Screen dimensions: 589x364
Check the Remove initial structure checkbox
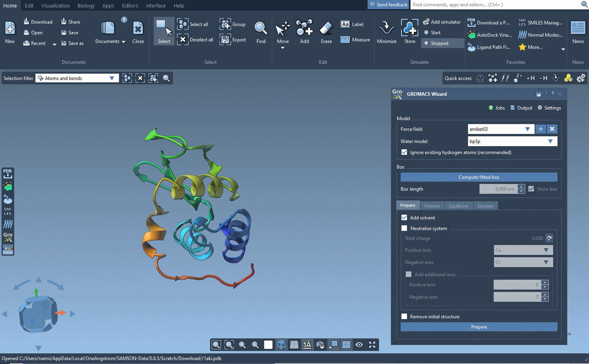(404, 316)
